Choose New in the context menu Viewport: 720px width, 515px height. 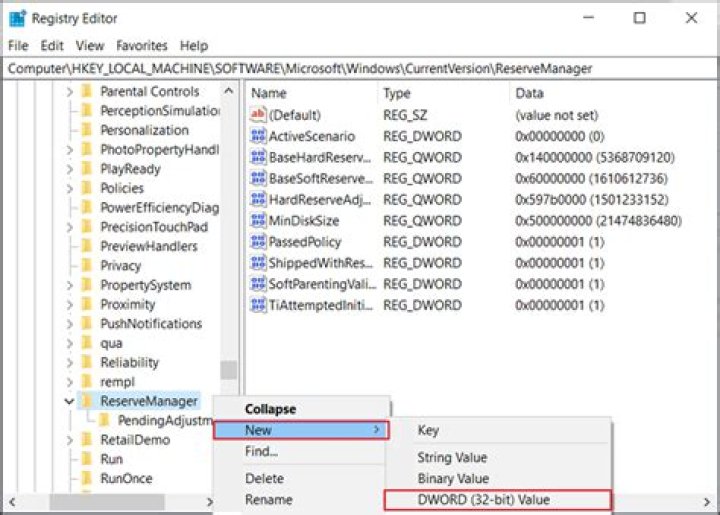(x=301, y=430)
